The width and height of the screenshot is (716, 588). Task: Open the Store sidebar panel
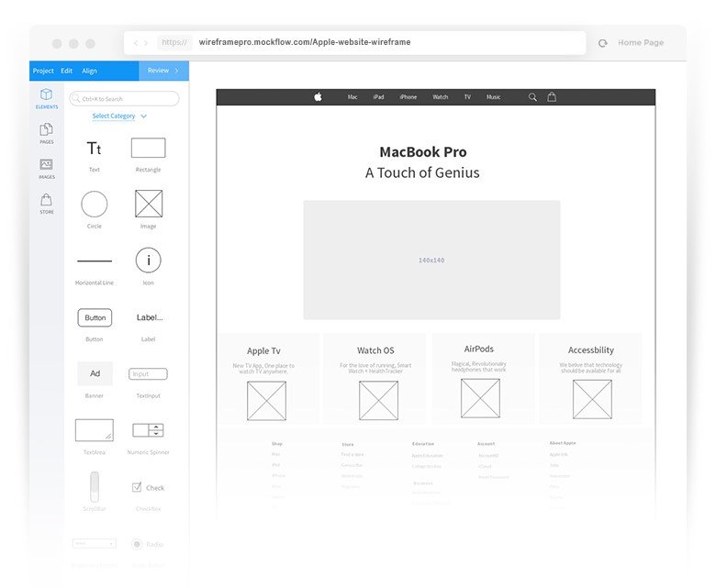[47, 204]
